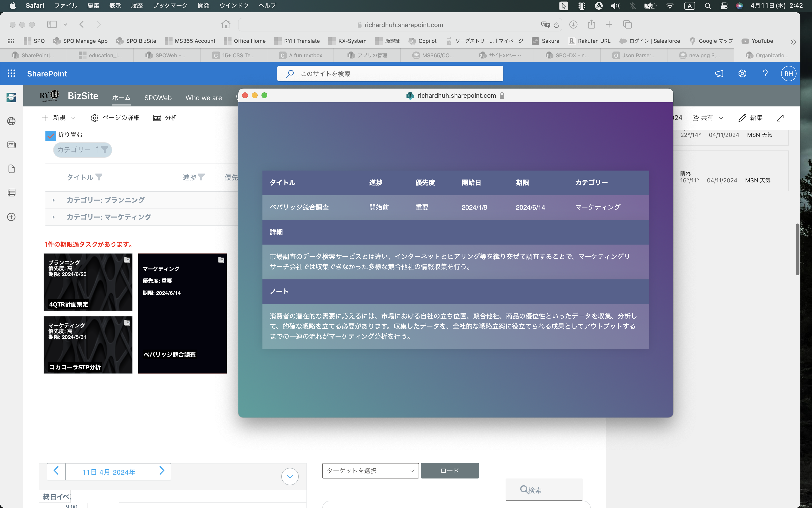Go to next day in calendar
Image resolution: width=812 pixels, height=508 pixels.
pyautogui.click(x=162, y=471)
